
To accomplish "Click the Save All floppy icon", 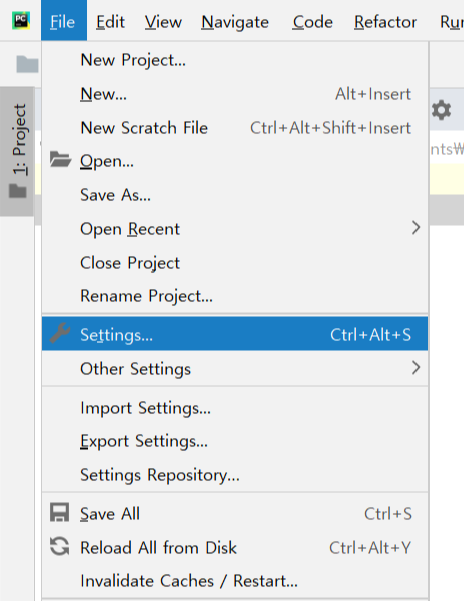I will pyautogui.click(x=60, y=512).
